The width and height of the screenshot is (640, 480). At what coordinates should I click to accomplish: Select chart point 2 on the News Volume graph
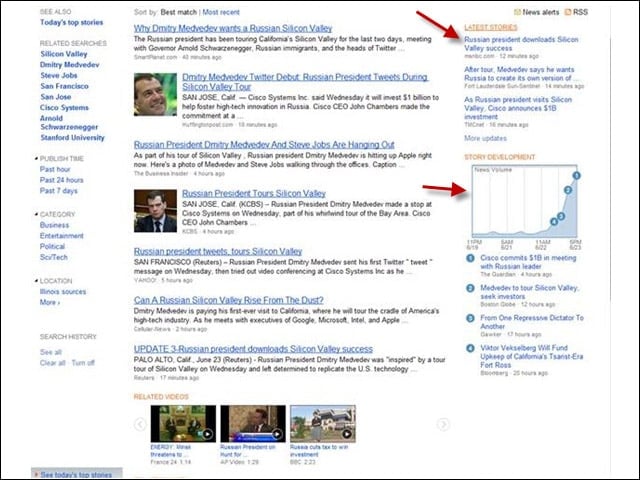(568, 190)
